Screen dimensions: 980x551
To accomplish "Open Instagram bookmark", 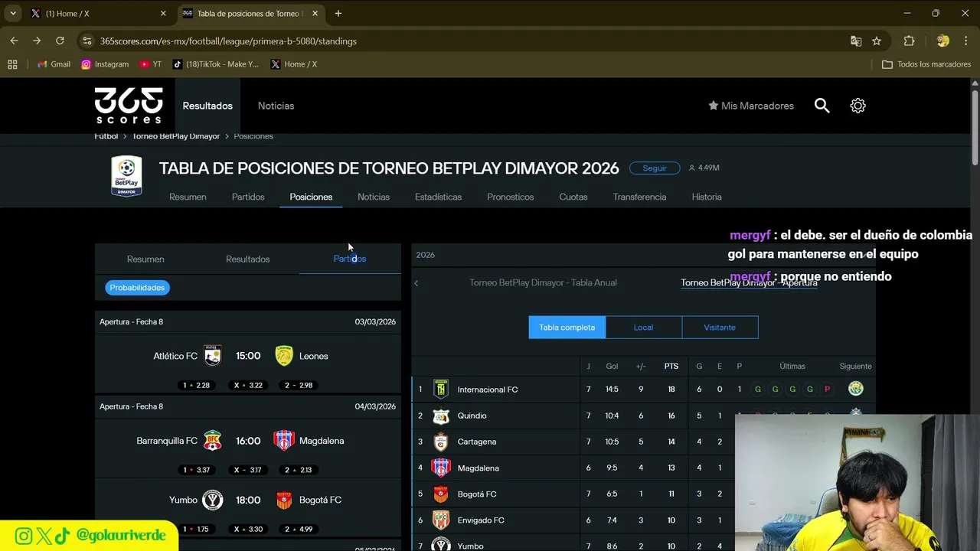I will pos(105,64).
